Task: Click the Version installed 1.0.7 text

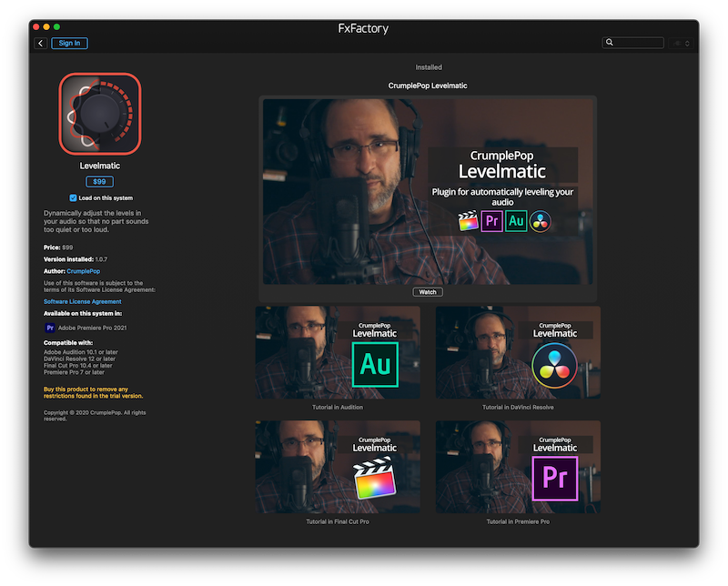Action: tap(76, 259)
